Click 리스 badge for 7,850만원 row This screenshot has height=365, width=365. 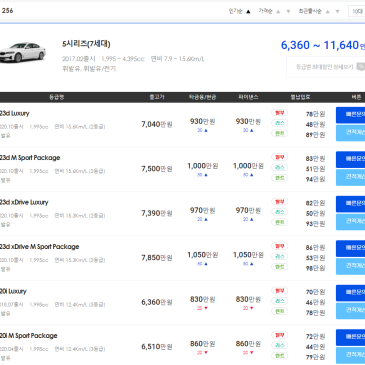(279, 256)
